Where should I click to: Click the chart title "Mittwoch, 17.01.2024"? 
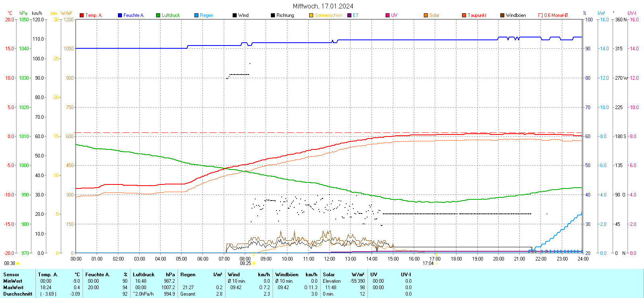click(x=323, y=6)
